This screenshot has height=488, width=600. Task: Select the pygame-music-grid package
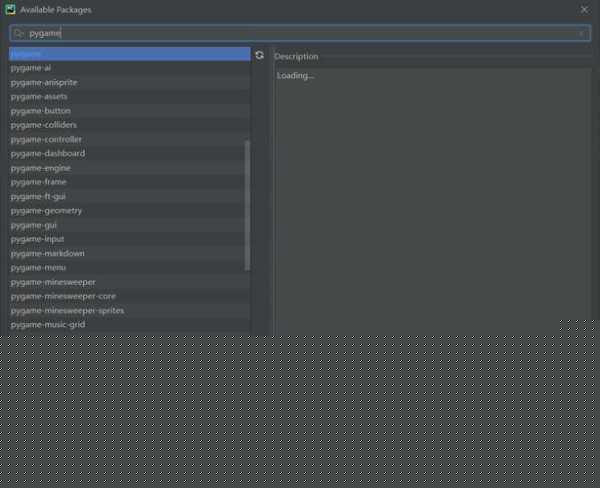[129, 325]
